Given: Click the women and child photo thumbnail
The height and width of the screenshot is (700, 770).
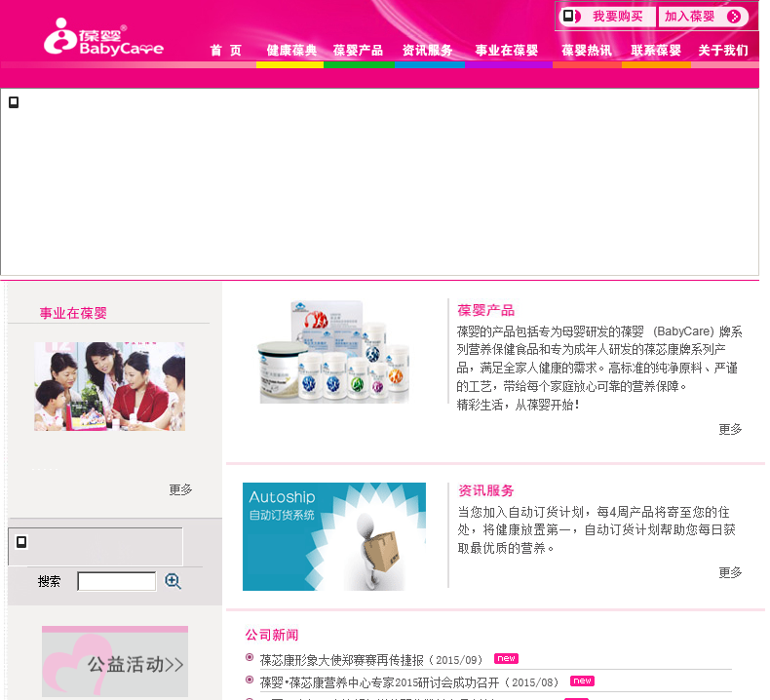Looking at the screenshot, I should pyautogui.click(x=109, y=387).
